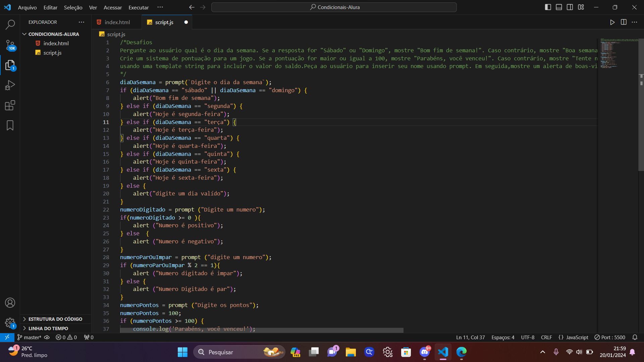This screenshot has width=644, height=362.
Task: Open notifications bell in status bar
Action: (635, 337)
